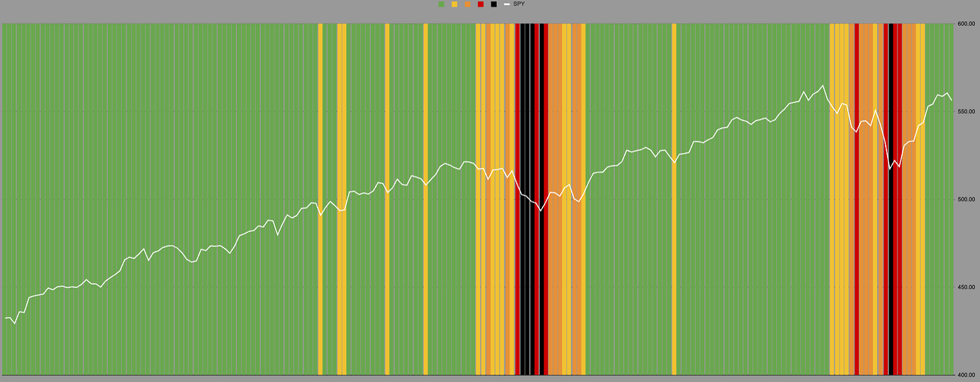Select the 550.00 axis label
The height and width of the screenshot is (382, 980).
click(x=967, y=112)
